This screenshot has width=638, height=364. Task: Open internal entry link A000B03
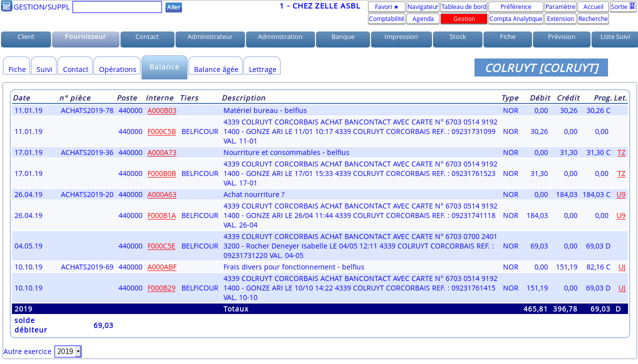tap(161, 110)
